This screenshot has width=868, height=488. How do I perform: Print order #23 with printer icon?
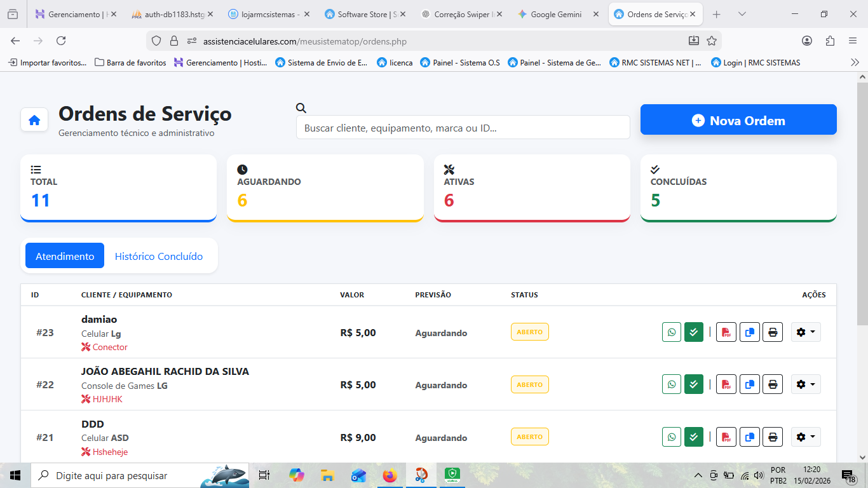coord(773,332)
